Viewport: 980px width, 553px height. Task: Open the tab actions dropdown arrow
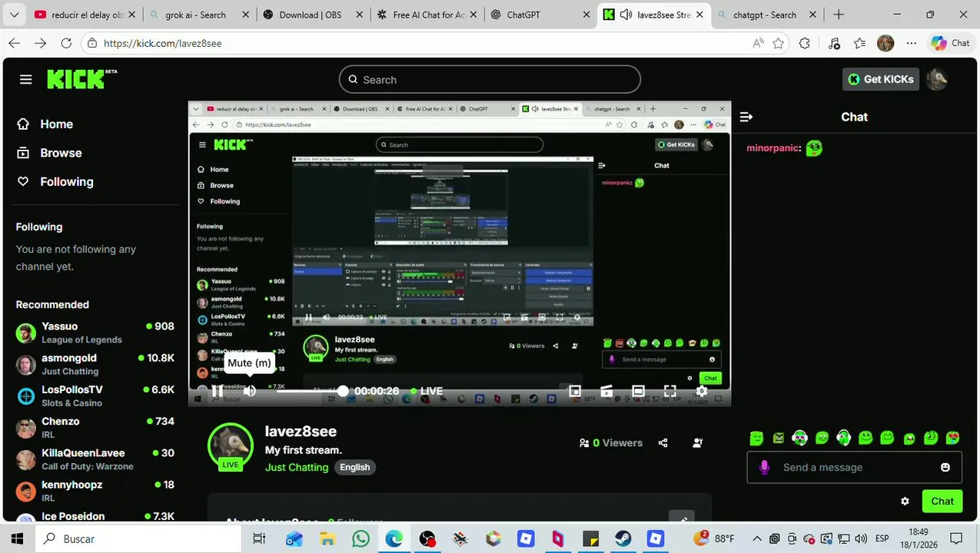click(14, 15)
